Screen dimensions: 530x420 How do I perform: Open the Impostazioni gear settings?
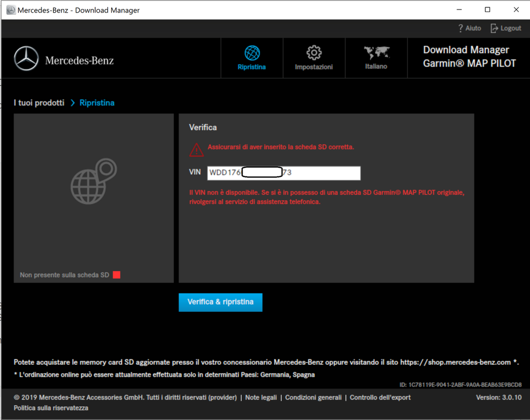314,58
